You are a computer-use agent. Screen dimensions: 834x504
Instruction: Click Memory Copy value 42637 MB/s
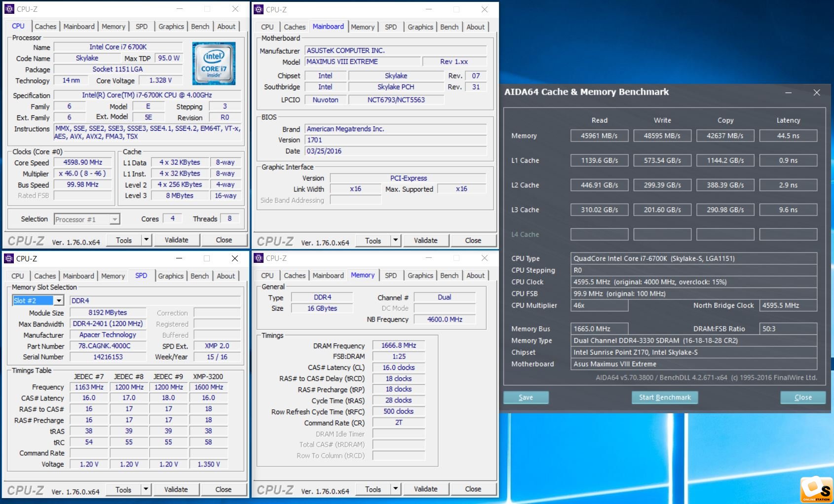pos(725,136)
